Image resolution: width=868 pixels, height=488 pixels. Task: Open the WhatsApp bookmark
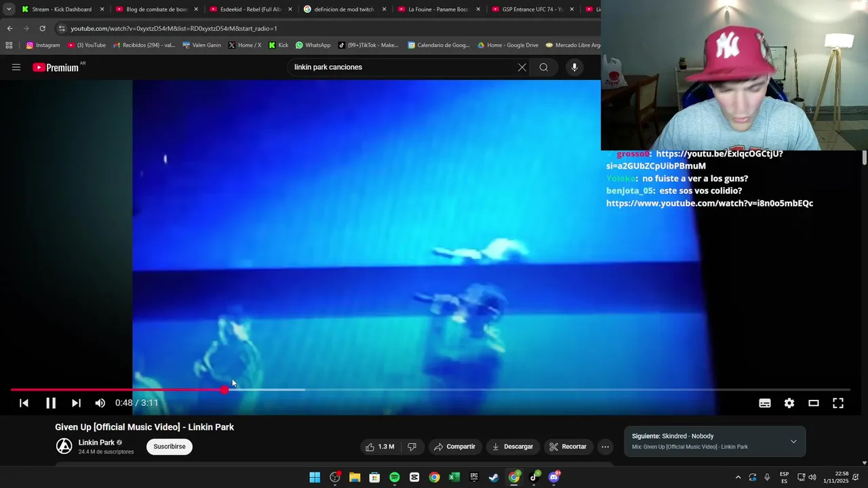(313, 45)
